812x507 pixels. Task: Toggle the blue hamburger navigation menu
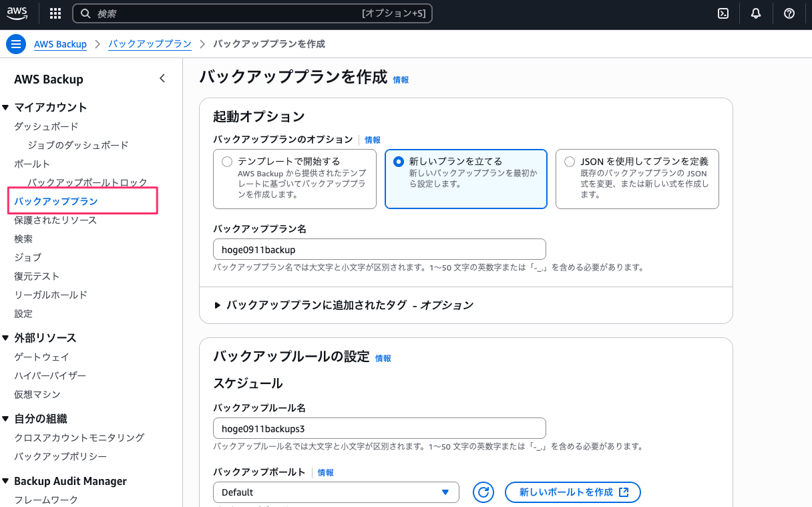coord(16,44)
